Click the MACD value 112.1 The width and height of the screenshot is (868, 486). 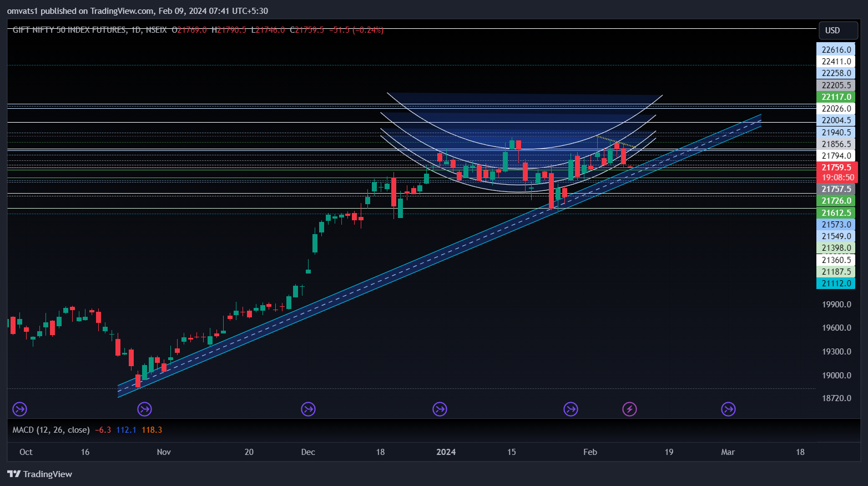(126, 430)
